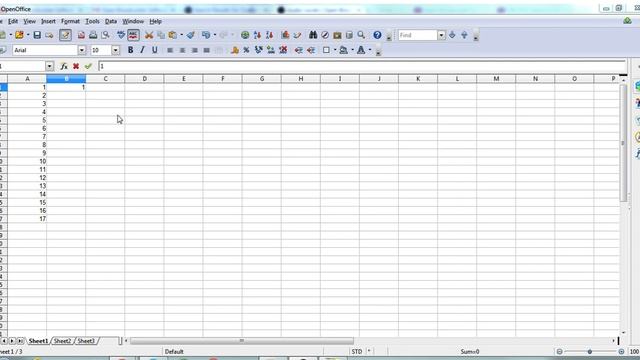Align cell content left
The width and height of the screenshot is (640, 360).
click(x=170, y=50)
